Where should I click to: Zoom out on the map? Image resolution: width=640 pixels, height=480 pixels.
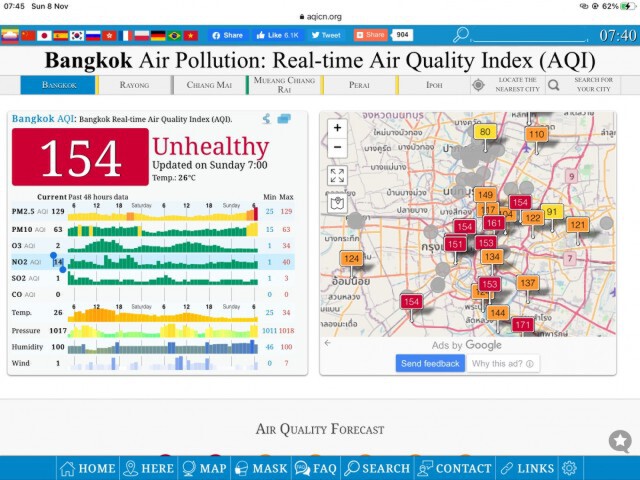[x=337, y=147]
